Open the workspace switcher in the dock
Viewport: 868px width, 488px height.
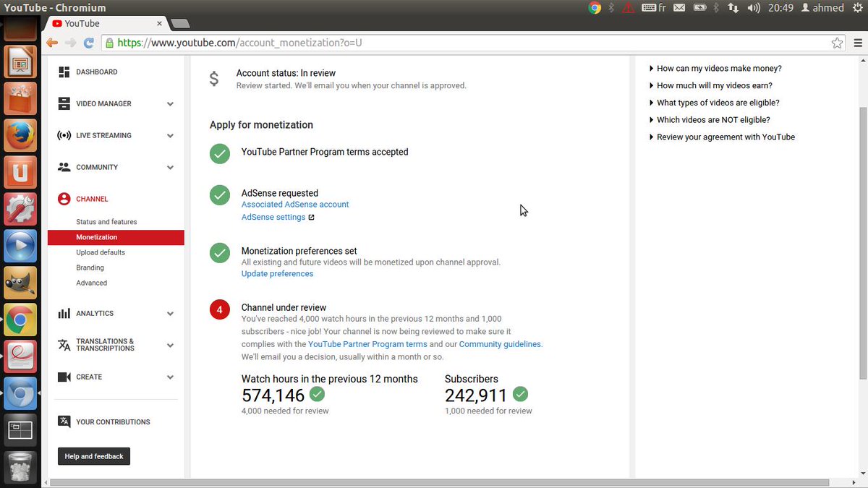(20, 430)
